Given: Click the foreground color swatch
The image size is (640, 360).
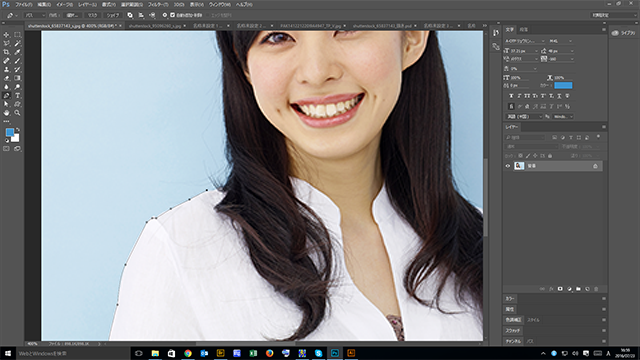Looking at the screenshot, I should coord(10,132).
